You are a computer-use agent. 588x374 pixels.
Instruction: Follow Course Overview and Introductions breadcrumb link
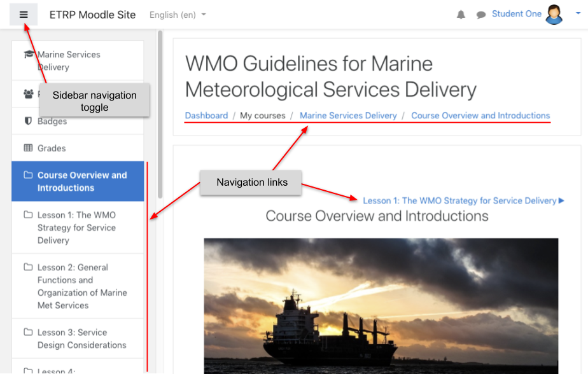pos(480,115)
